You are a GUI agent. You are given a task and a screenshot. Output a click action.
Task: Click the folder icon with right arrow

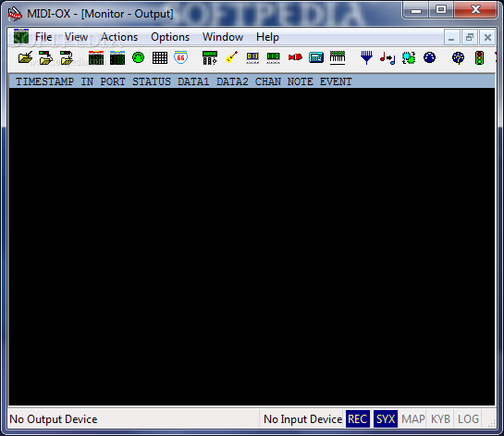(x=45, y=58)
